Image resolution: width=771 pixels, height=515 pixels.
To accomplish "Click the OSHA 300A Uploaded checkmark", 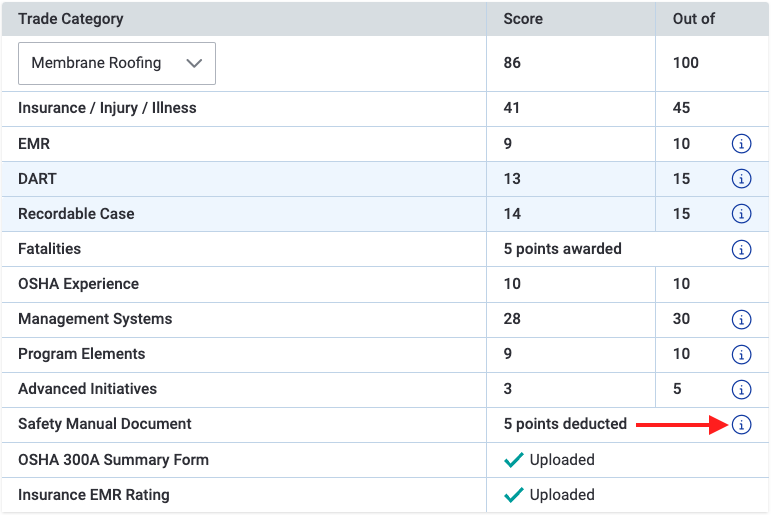I will point(514,460).
